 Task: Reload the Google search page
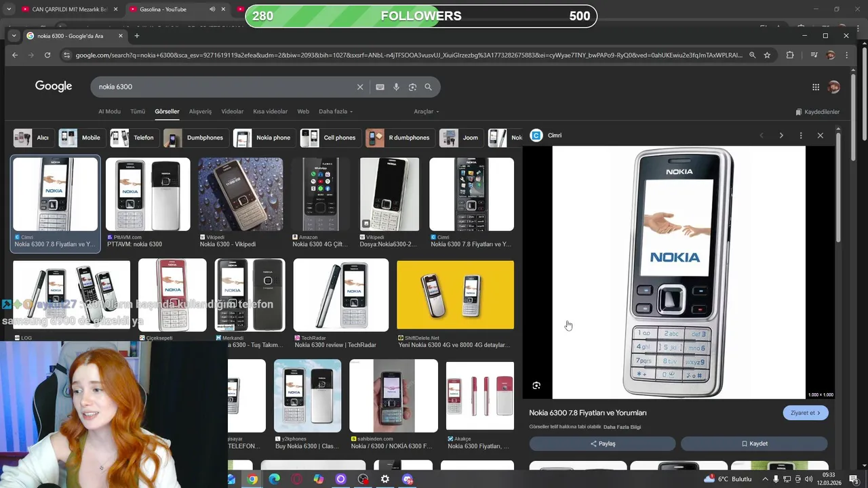47,55
